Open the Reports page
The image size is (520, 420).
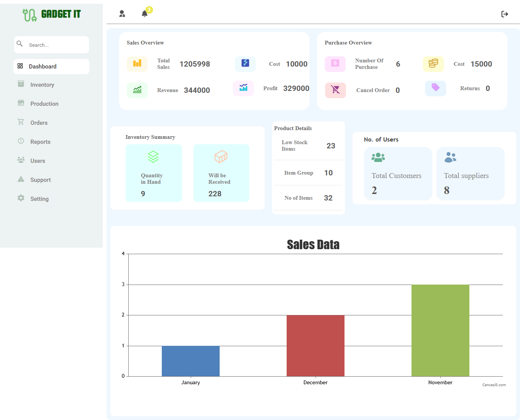(40, 142)
